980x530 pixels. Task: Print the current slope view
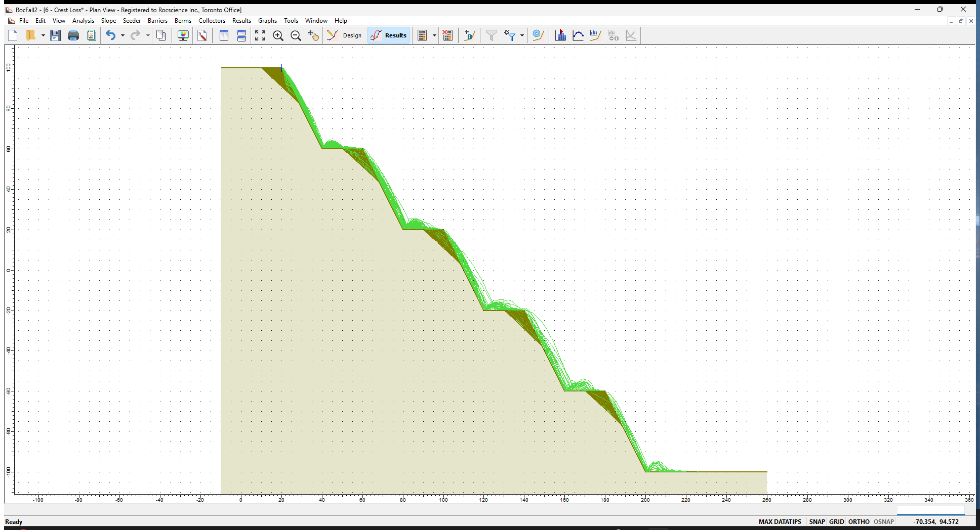click(x=73, y=35)
